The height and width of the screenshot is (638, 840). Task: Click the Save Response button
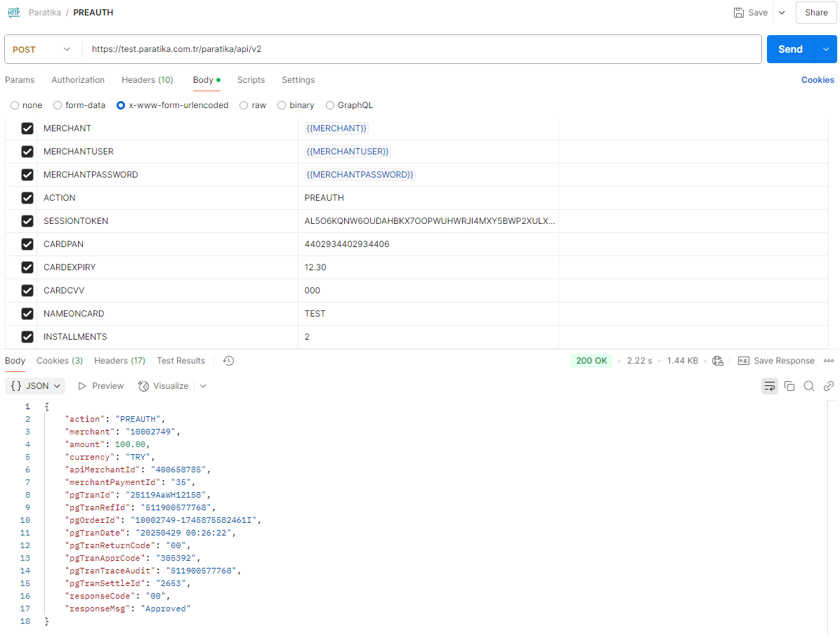click(x=777, y=361)
